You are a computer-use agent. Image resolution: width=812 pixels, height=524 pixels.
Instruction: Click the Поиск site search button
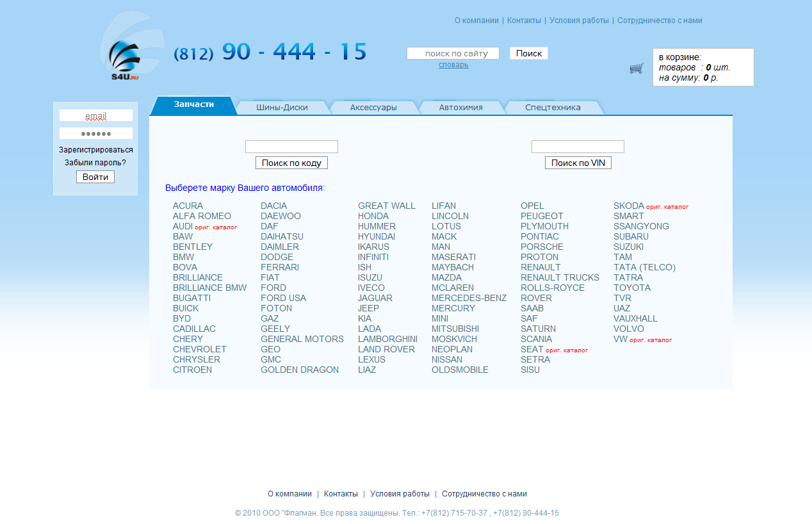[529, 54]
